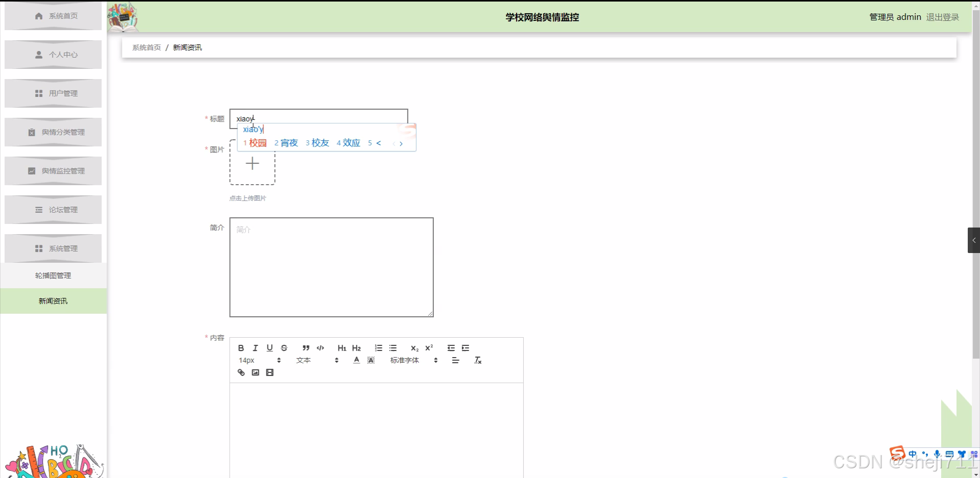
Task: Toggle bold formatting in content editor
Action: point(241,348)
